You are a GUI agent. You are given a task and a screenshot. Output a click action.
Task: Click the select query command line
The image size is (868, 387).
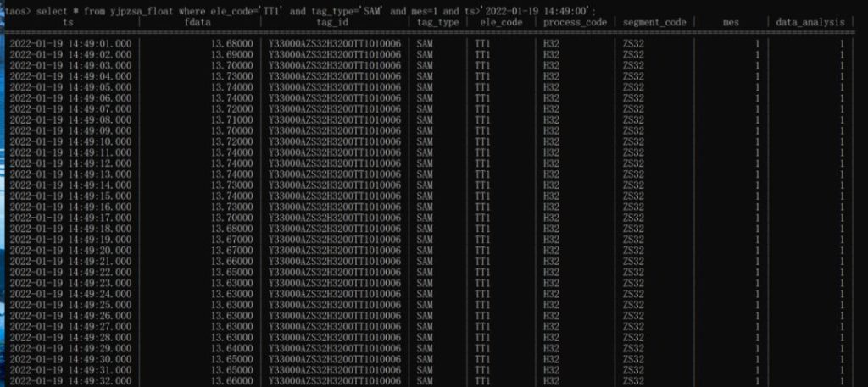pyautogui.click(x=299, y=11)
